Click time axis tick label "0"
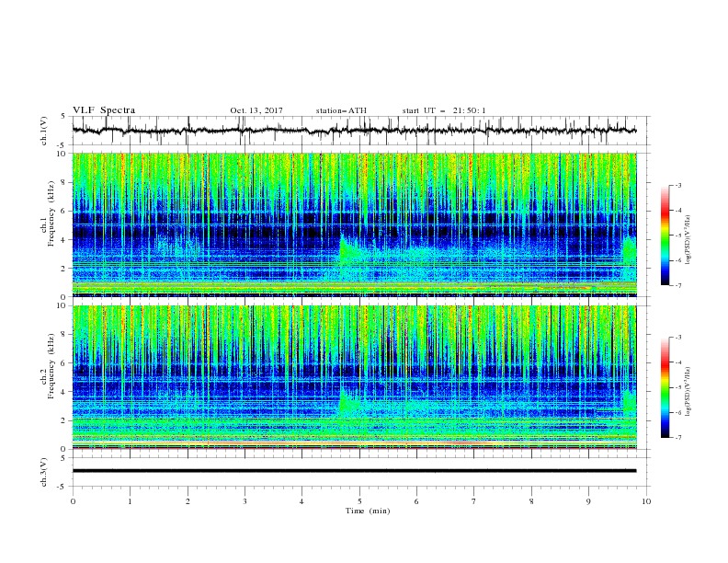The width and height of the screenshot is (728, 563). click(x=73, y=501)
